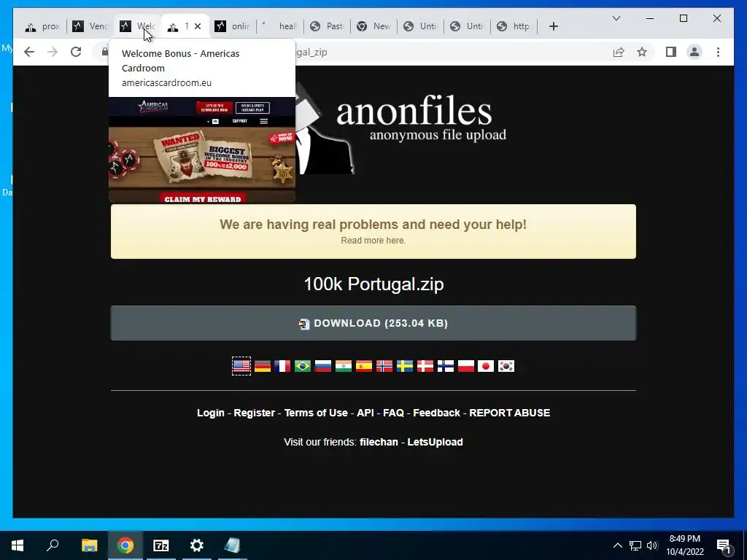747x560 pixels.
Task: Open the Windows Start menu
Action: (x=18, y=545)
